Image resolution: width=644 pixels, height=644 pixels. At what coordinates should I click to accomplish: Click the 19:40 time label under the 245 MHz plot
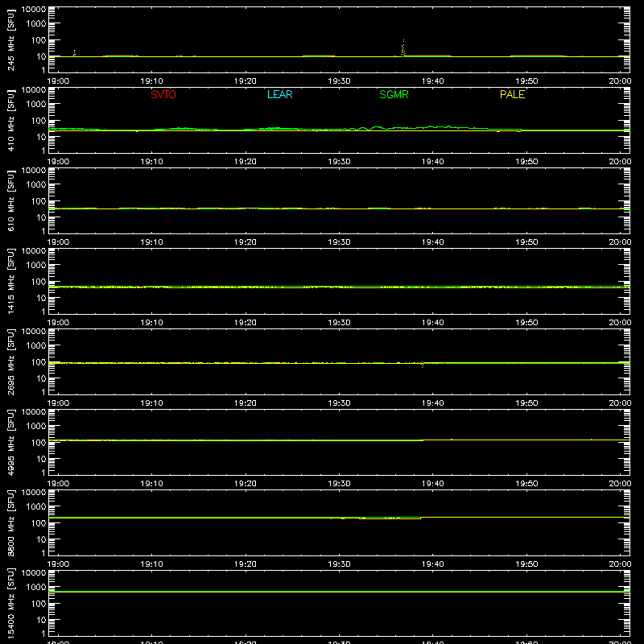(432, 81)
